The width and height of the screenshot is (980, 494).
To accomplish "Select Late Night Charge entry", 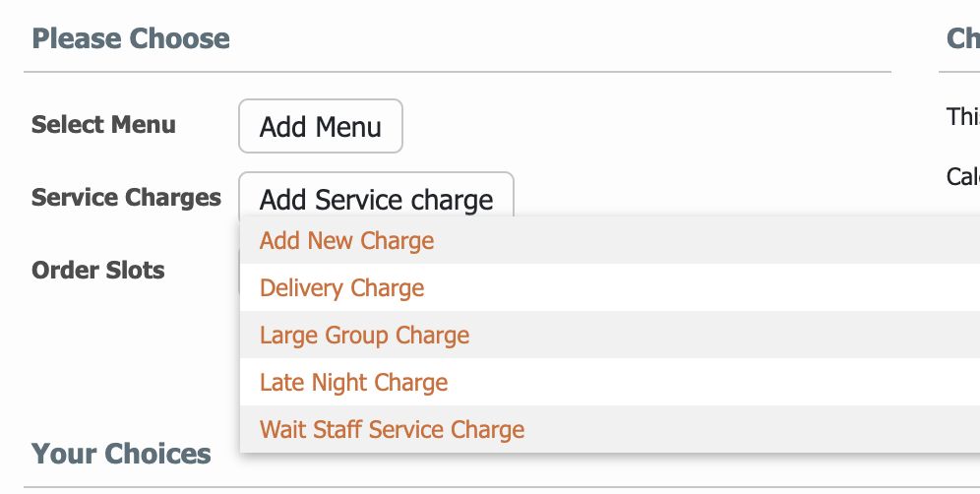I will click(x=610, y=382).
